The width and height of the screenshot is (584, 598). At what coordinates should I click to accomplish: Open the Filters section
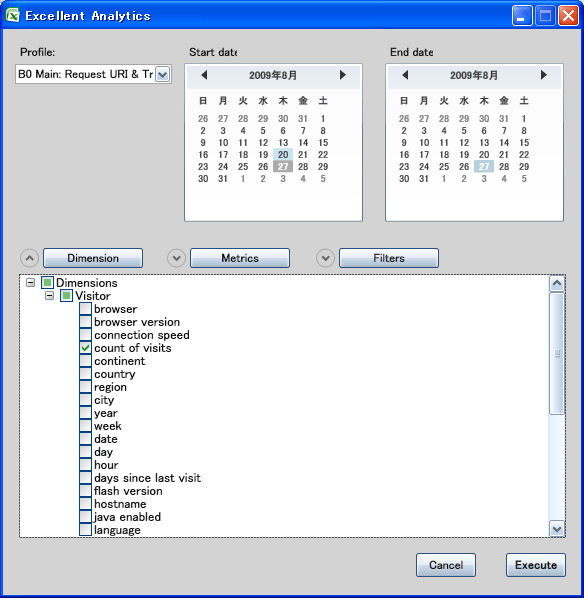coord(389,258)
